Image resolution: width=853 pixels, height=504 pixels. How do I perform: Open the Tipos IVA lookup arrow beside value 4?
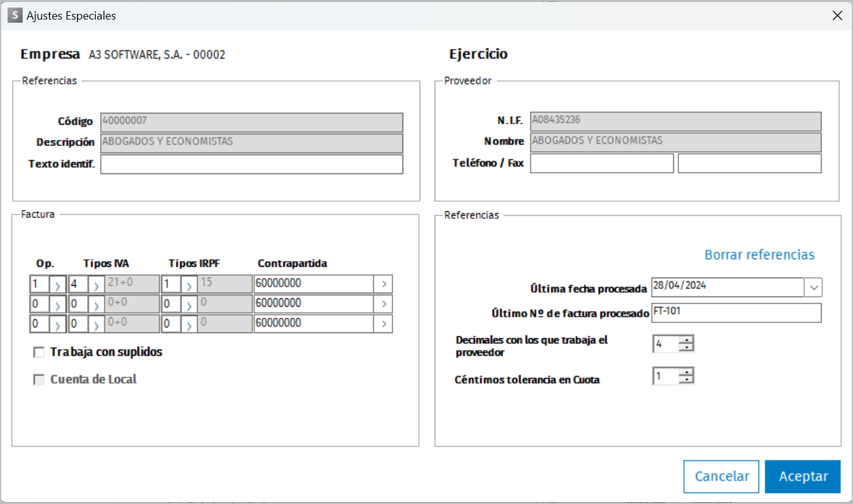point(96,284)
